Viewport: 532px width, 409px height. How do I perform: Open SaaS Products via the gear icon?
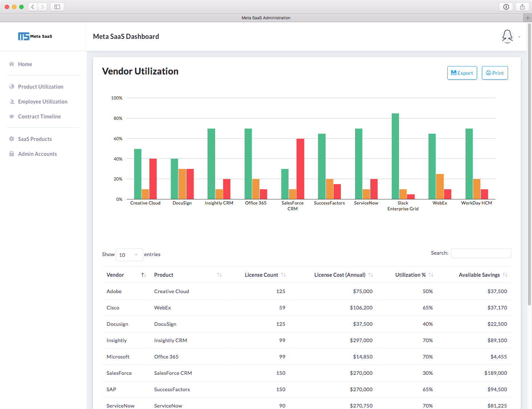pyautogui.click(x=12, y=139)
